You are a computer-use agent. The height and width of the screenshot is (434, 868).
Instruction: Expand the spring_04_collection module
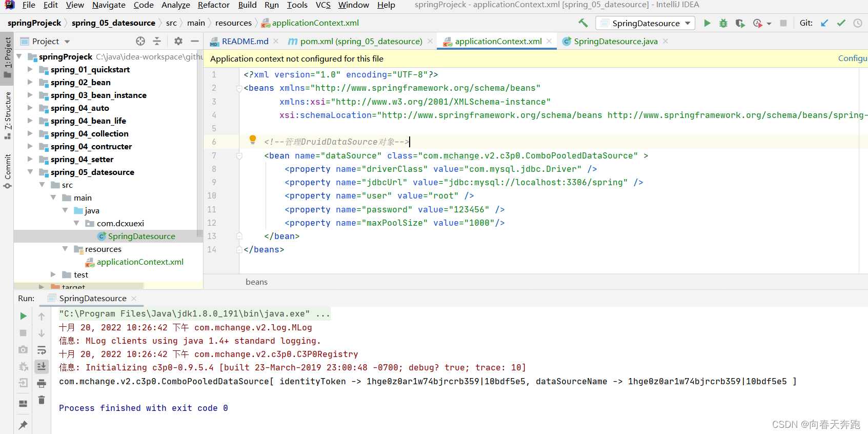click(30, 133)
